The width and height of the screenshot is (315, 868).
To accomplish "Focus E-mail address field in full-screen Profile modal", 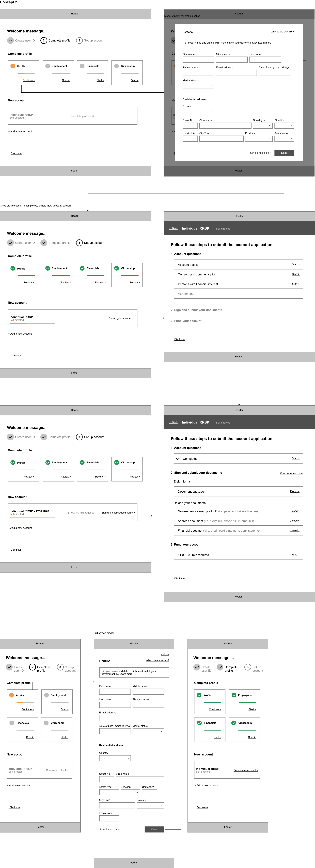I will [x=132, y=718].
